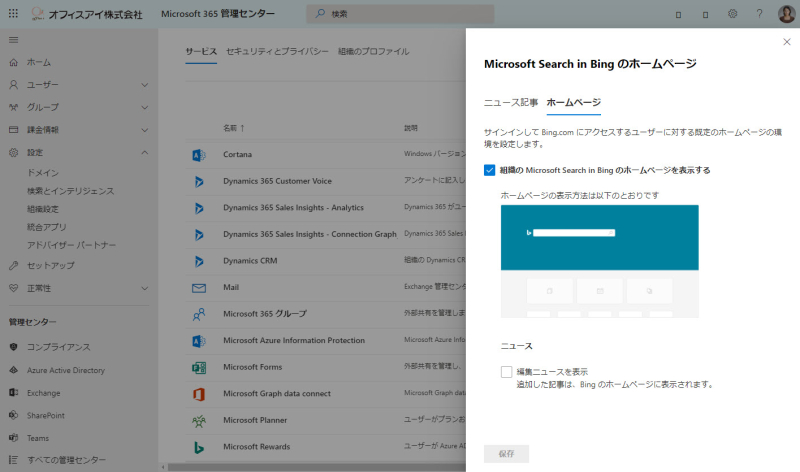Click the Microsoft Rewards Bing icon
This screenshot has width=800, height=472.
click(x=198, y=447)
